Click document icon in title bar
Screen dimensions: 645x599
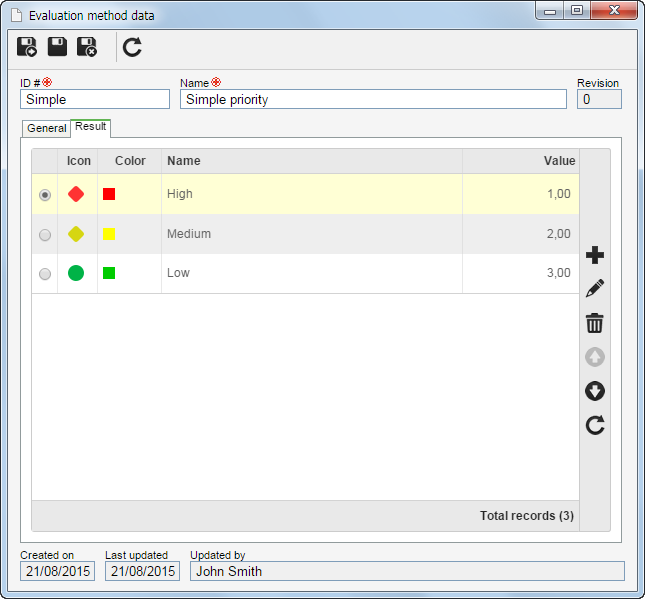16,15
